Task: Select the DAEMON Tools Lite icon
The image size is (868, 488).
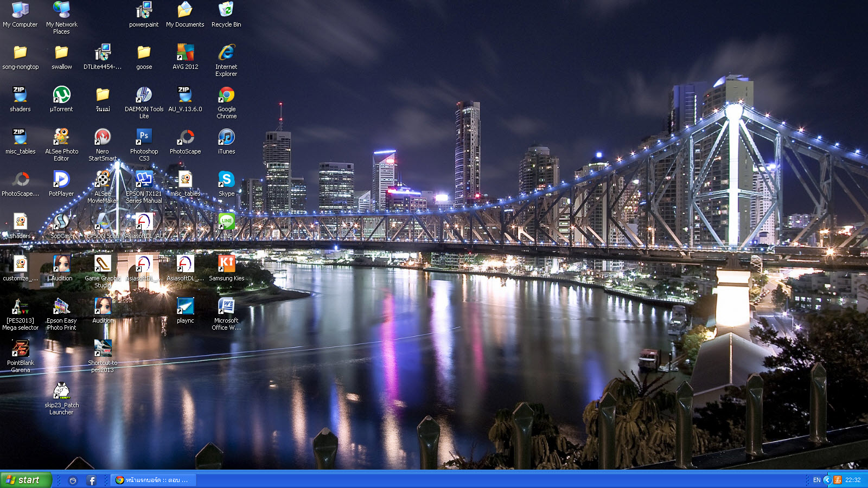Action: coord(144,95)
